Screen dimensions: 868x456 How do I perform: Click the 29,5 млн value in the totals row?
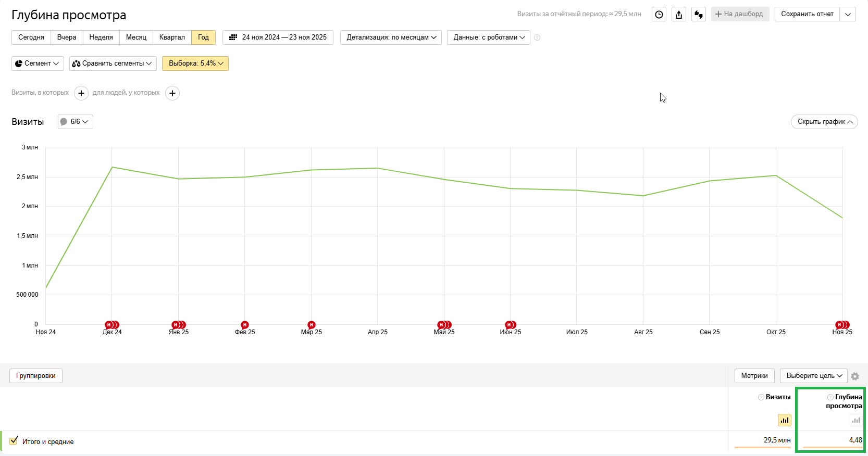777,440
